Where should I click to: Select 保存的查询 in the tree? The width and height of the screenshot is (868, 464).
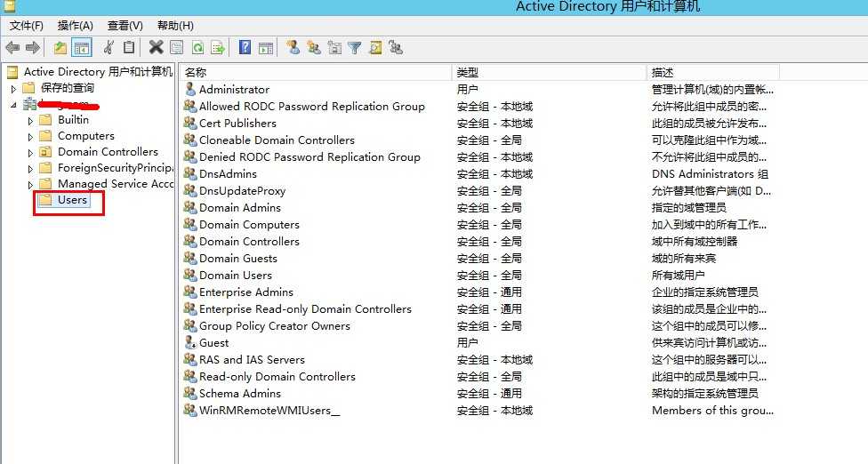tap(67, 87)
